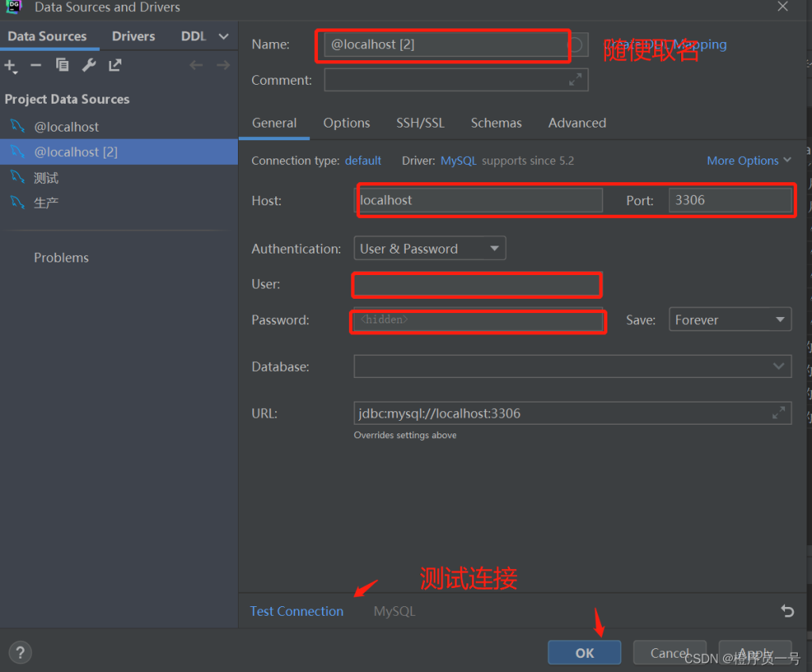Screen dimensions: 812x672
Task: Select the 测试 data source
Action: [x=46, y=178]
